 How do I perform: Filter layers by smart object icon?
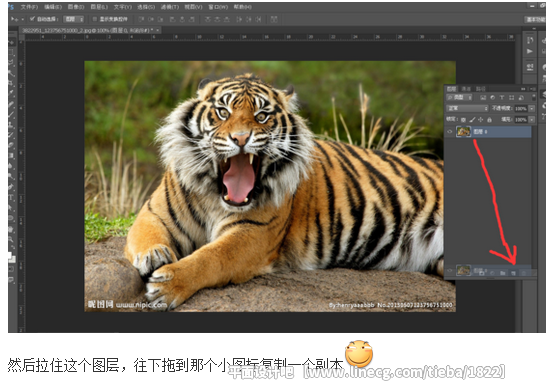[x=521, y=97]
